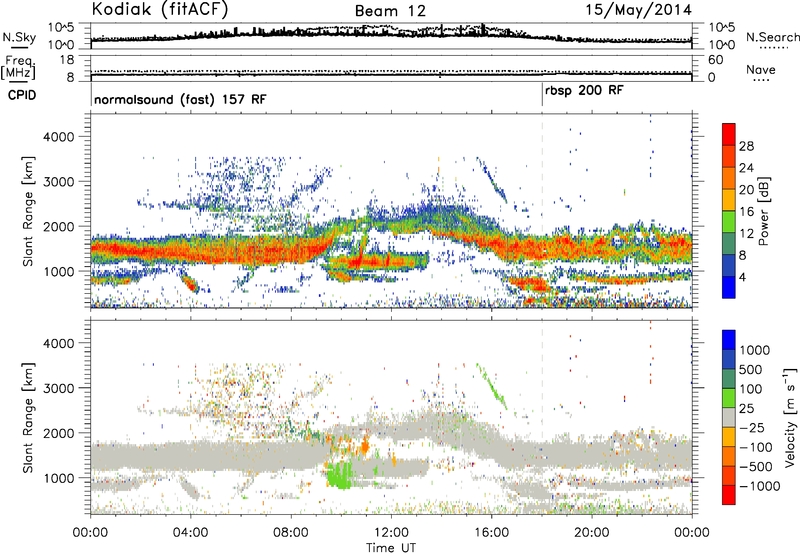This screenshot has height=554, width=800.
Task: Click the '08:00' time axis tick label
Action: click(x=291, y=533)
